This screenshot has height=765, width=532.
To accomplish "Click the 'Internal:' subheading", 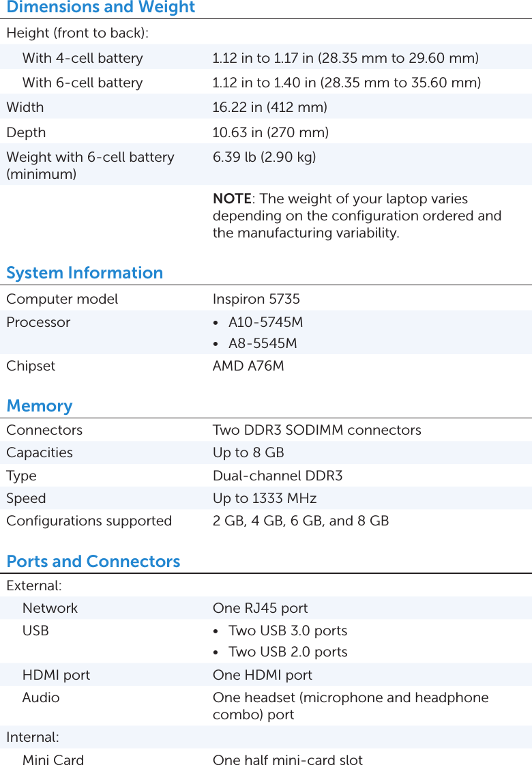I will coord(33,737).
